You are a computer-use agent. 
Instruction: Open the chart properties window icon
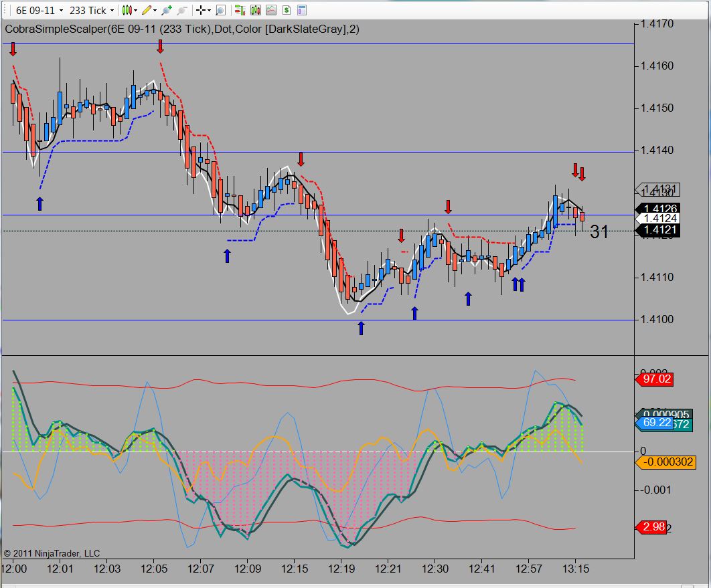(301, 10)
